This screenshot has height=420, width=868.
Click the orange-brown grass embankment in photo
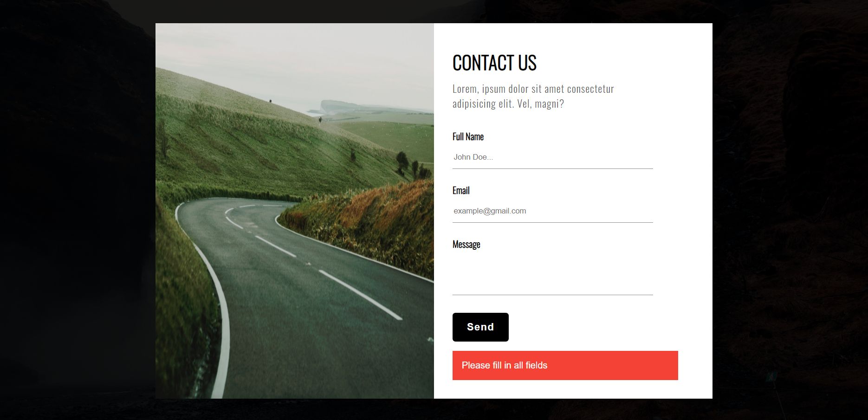click(371, 223)
